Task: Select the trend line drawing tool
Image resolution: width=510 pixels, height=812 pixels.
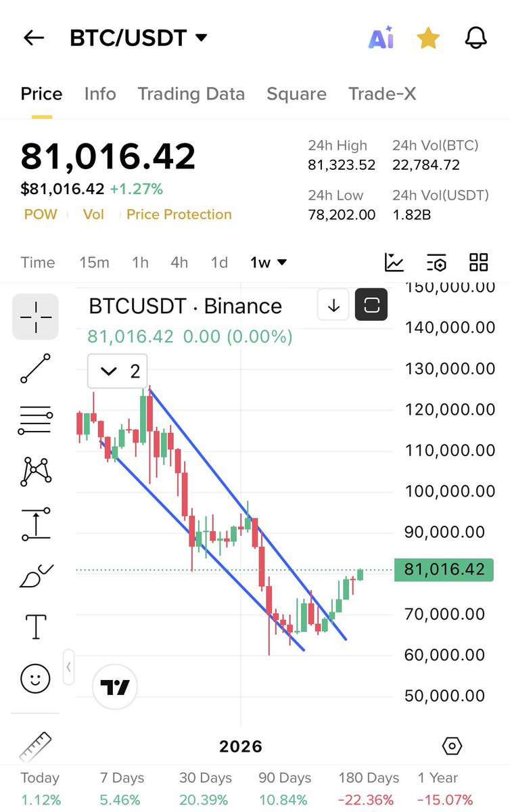Action: tap(35, 369)
